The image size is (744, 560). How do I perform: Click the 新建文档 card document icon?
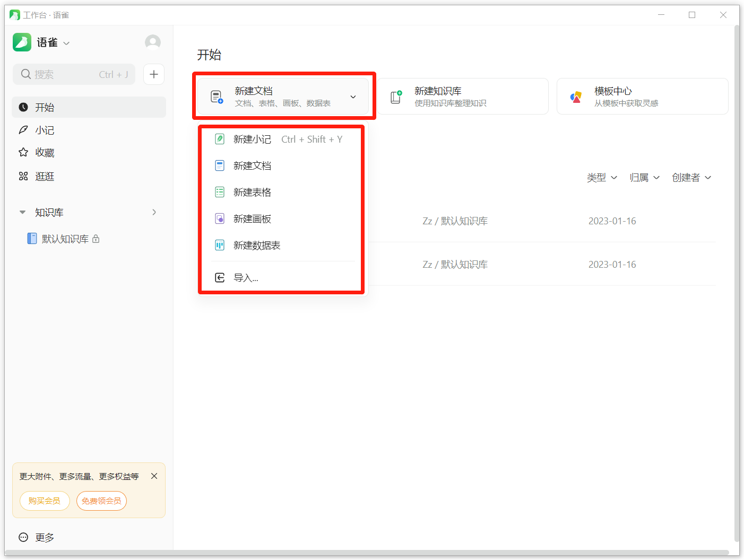217,97
